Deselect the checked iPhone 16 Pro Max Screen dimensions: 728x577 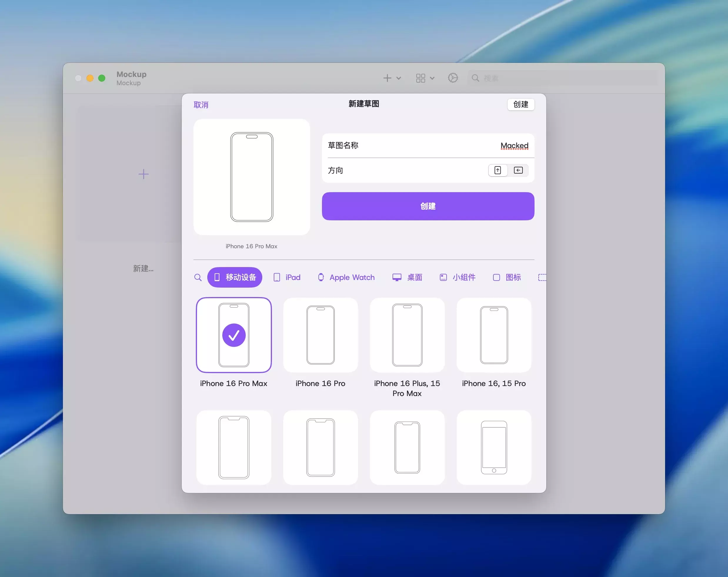(x=234, y=335)
